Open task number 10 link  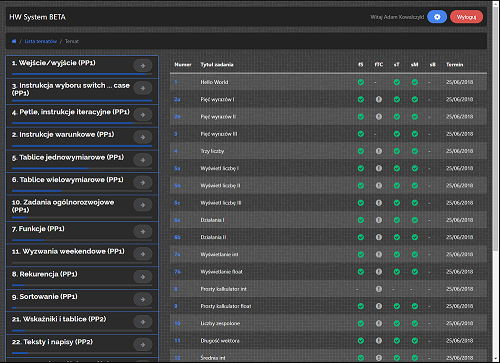[177, 323]
